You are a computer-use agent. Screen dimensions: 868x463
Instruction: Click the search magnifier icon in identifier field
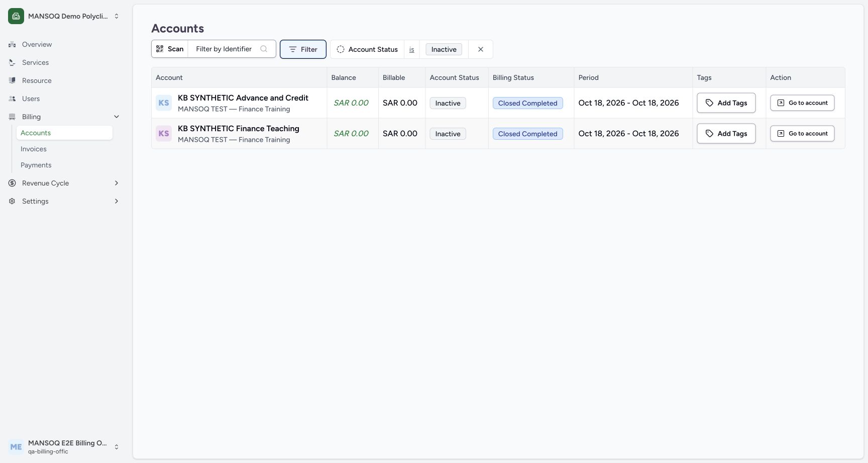pyautogui.click(x=264, y=49)
